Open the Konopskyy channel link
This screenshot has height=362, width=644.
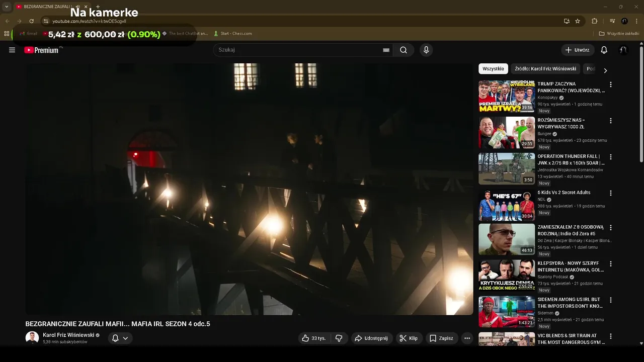click(548, 98)
